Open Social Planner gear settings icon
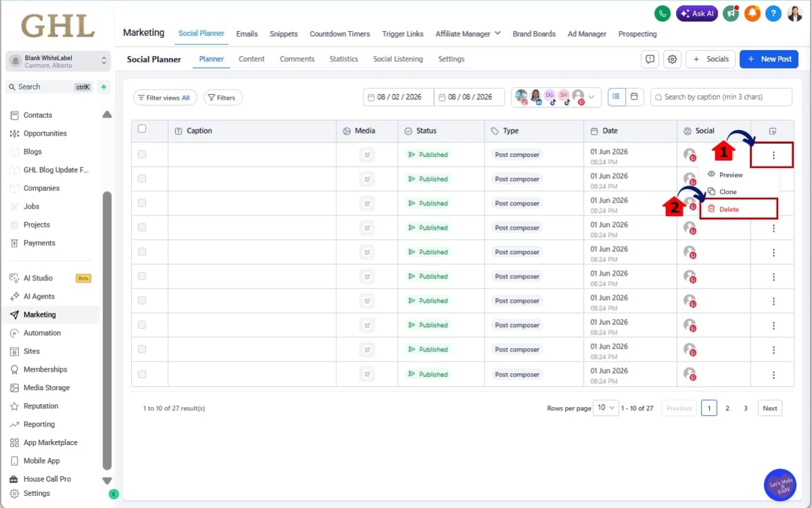The height and width of the screenshot is (508, 812). tap(672, 59)
